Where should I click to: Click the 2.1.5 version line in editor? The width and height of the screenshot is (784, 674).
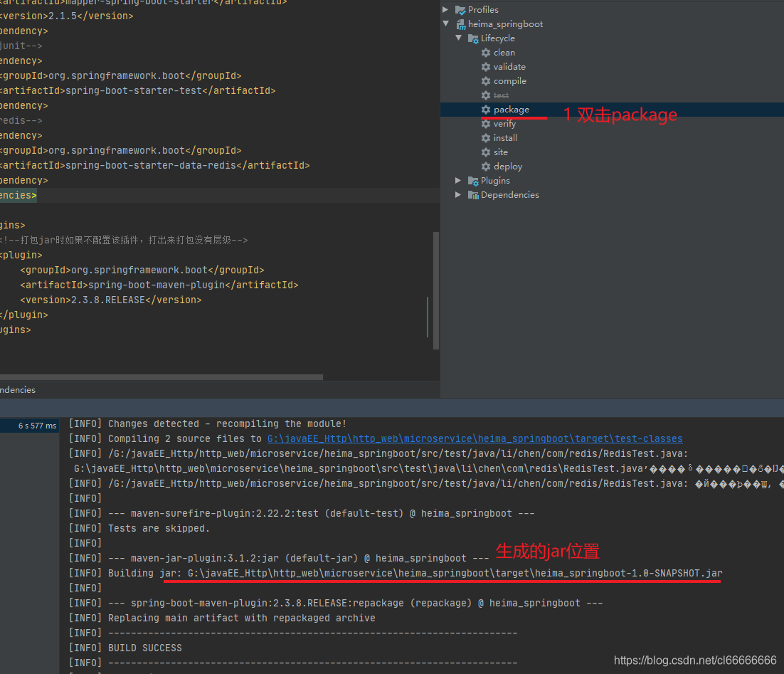click(67, 16)
